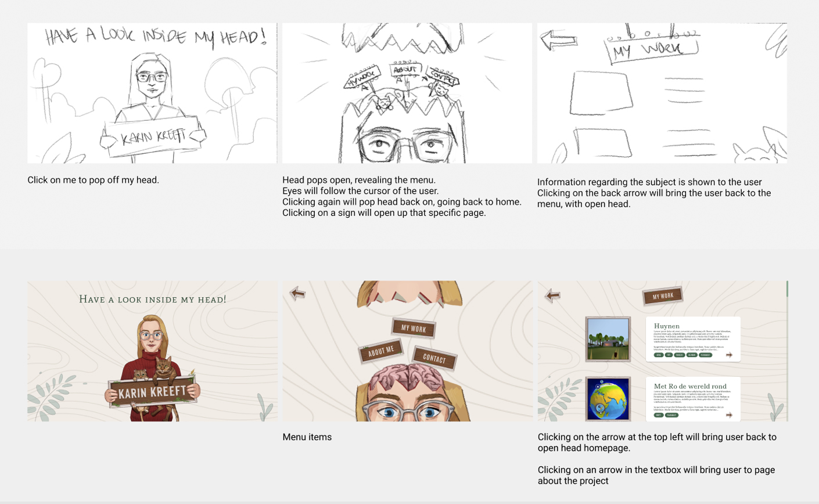Click the cartoon character holding the cat
819x504 pixels.
[x=153, y=368]
